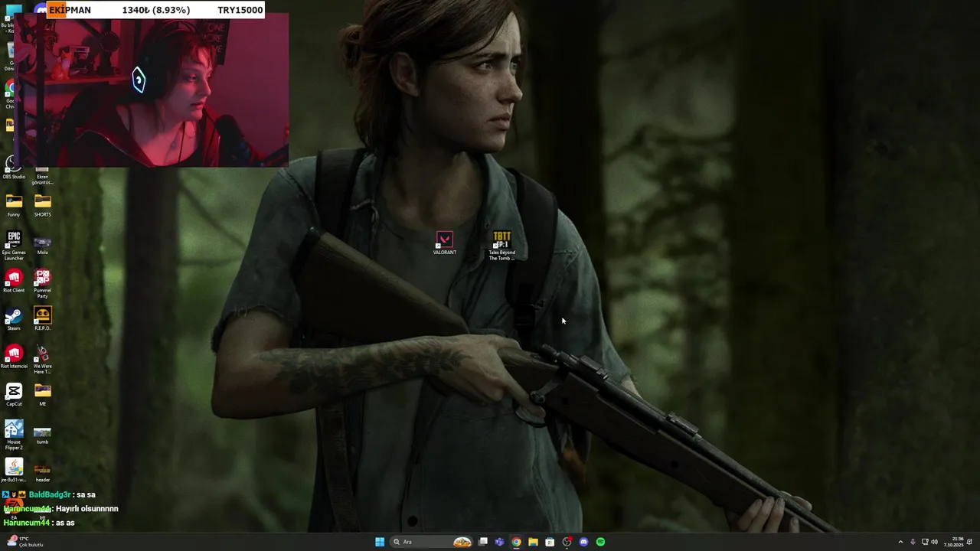Viewport: 980px width, 551px height.
Task: Open network settings from the tray
Action: (x=925, y=542)
